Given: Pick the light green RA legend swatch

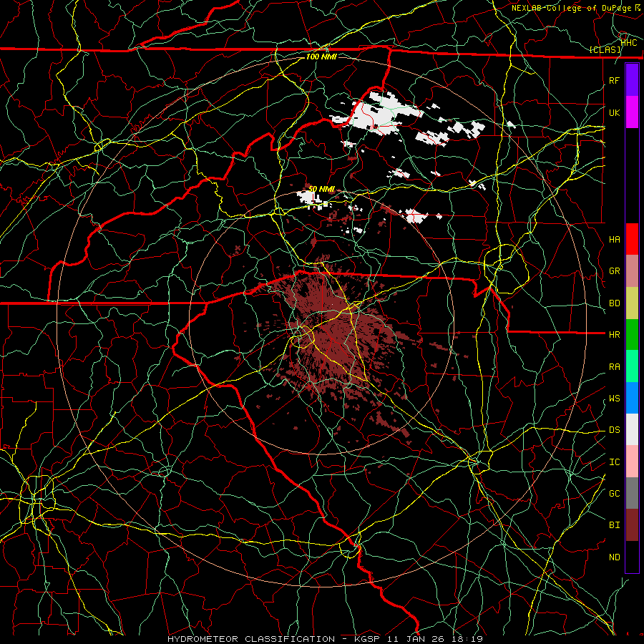Looking at the screenshot, I should coord(632,366).
